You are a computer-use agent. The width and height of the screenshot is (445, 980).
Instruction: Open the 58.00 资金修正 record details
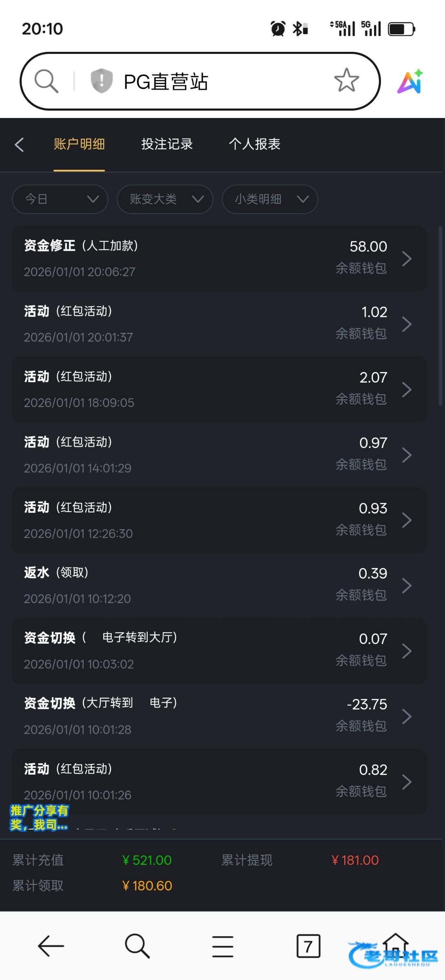pos(219,258)
